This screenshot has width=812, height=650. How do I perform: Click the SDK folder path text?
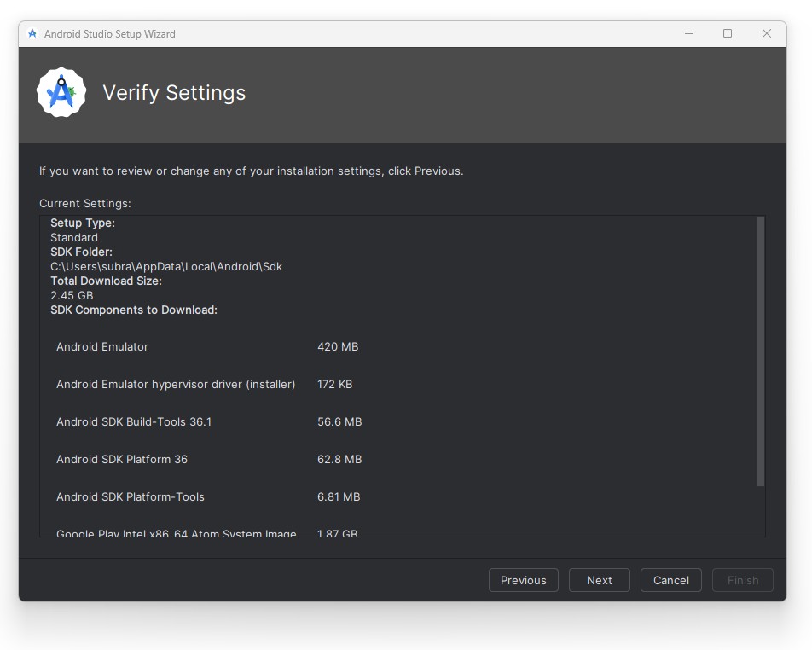coord(166,267)
